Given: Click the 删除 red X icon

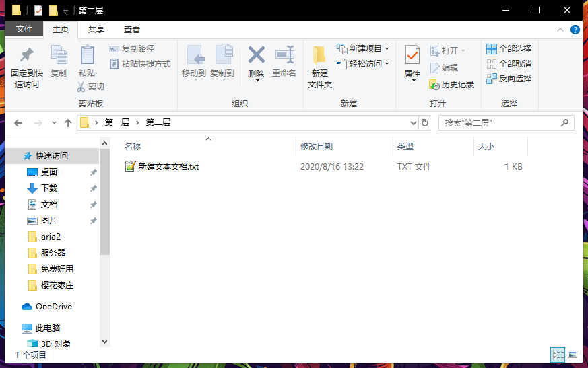Looking at the screenshot, I should 257,54.
